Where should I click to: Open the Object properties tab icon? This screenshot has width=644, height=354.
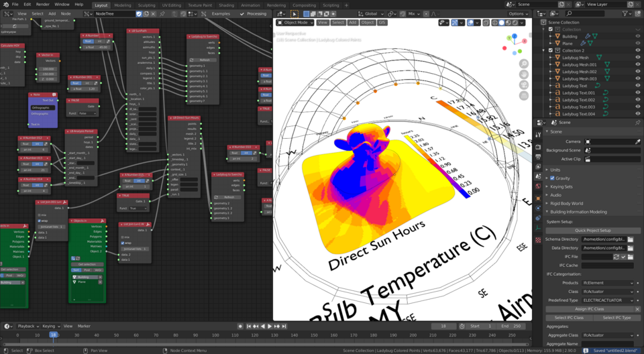click(538, 198)
